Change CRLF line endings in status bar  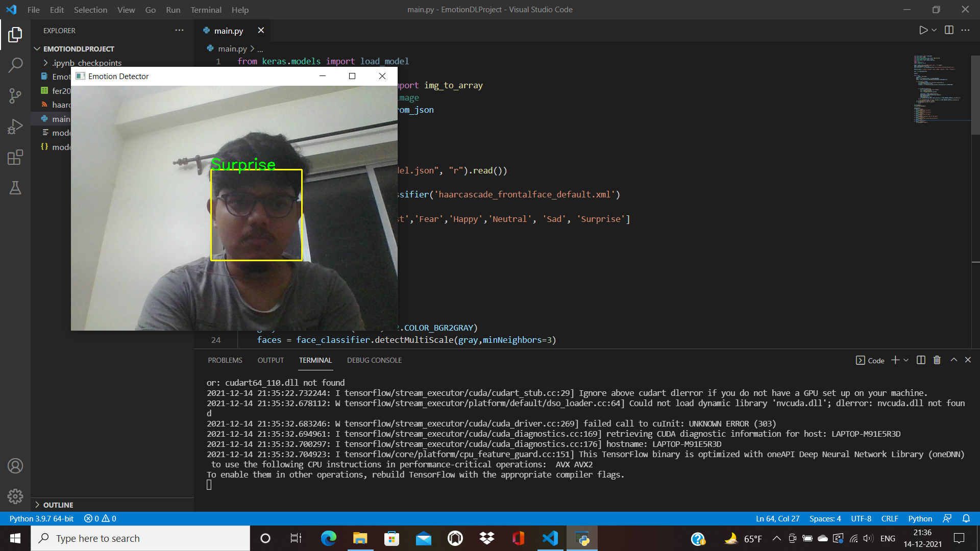tap(890, 518)
